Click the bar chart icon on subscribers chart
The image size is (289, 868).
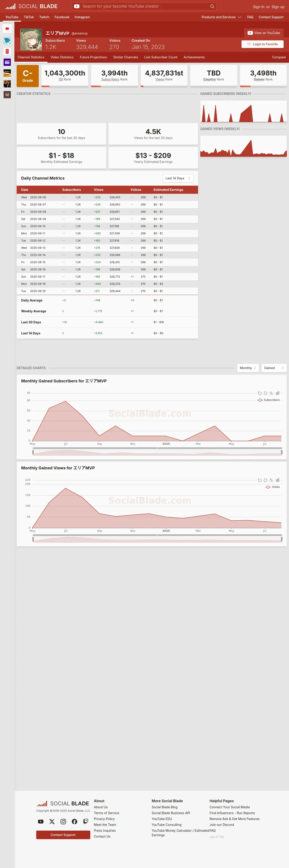click(x=278, y=393)
